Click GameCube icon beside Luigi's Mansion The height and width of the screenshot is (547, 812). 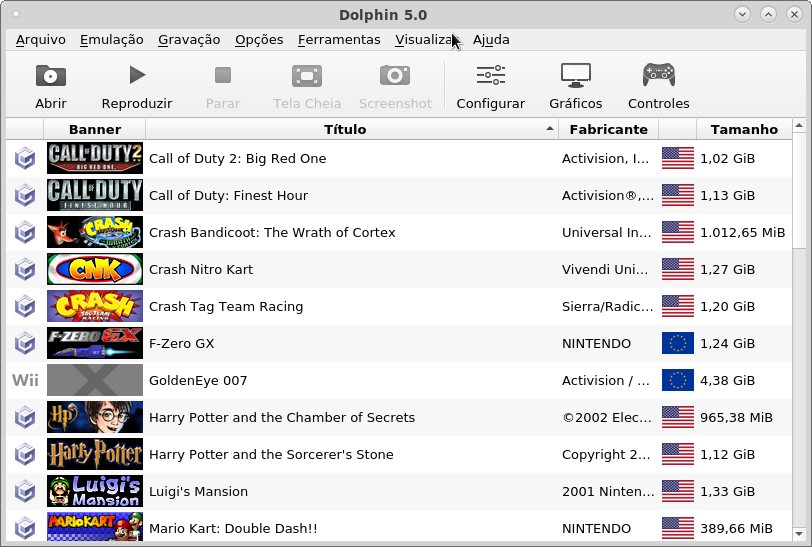(x=25, y=491)
